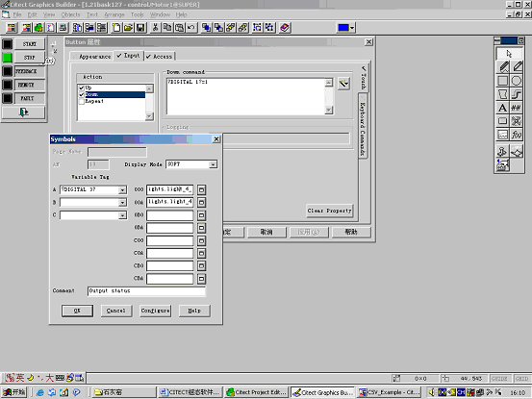Click the Comment input field
The image size is (532, 399).
coord(146,291)
